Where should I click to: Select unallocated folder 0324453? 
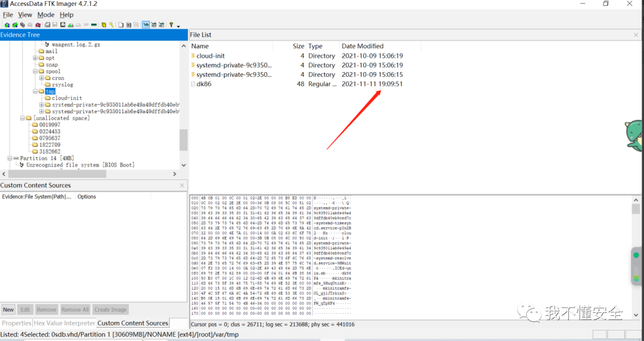tap(49, 132)
